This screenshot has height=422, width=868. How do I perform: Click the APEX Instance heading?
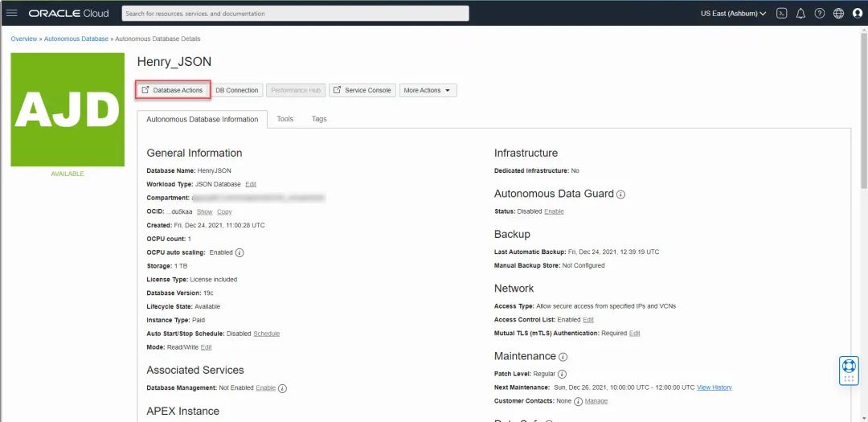pos(183,411)
